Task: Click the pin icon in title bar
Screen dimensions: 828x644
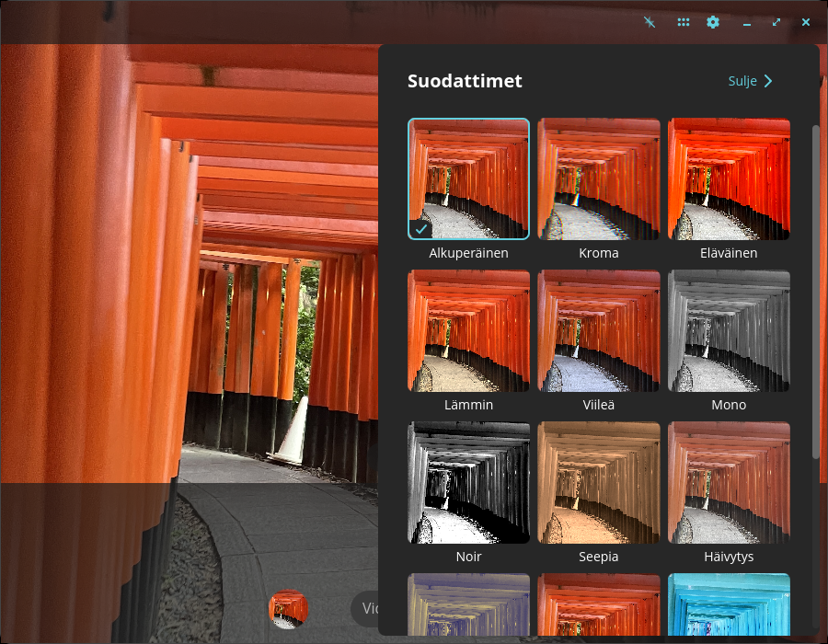Action: (649, 22)
